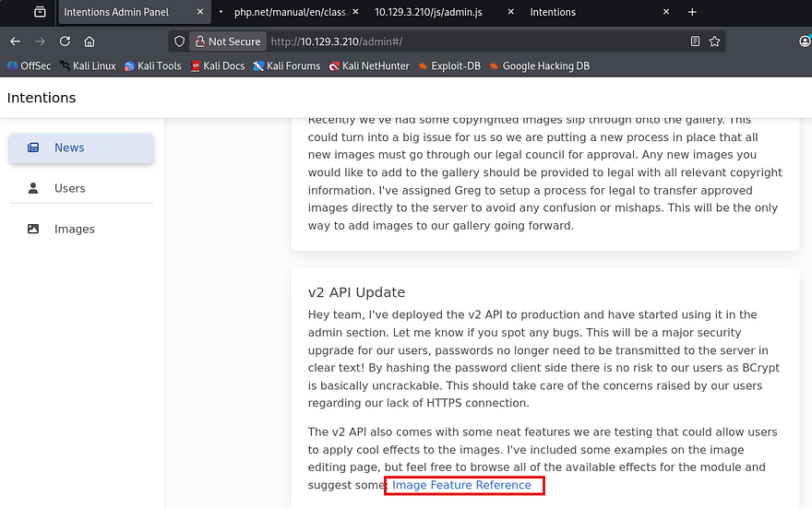Reload the current page
Screen dimensions: 812x508
tap(65, 41)
